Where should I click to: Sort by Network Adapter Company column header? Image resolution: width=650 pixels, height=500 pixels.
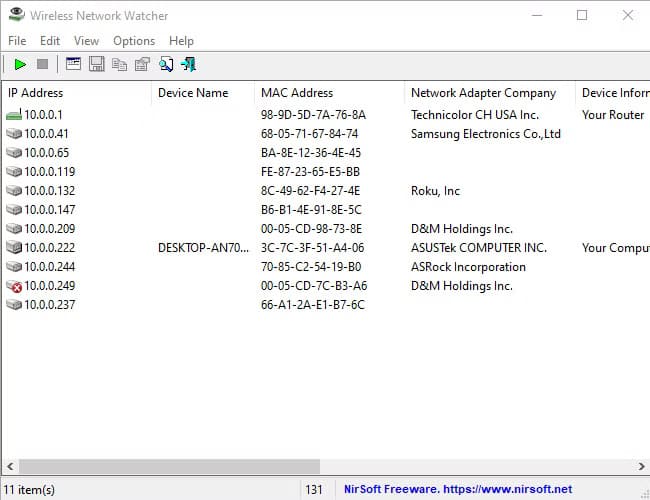point(490,93)
